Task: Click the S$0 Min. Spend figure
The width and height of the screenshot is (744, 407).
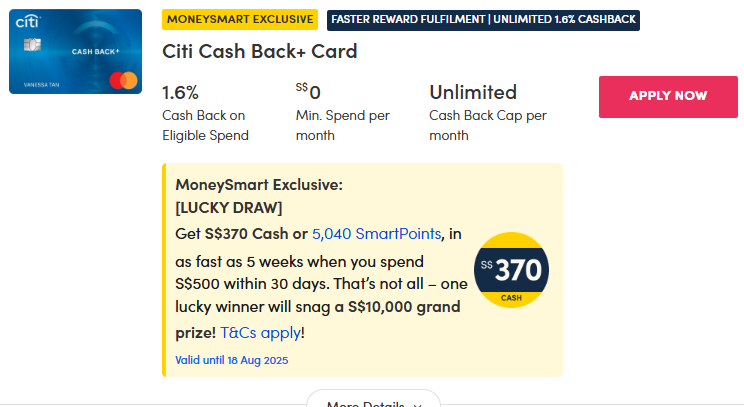Action: pos(308,93)
